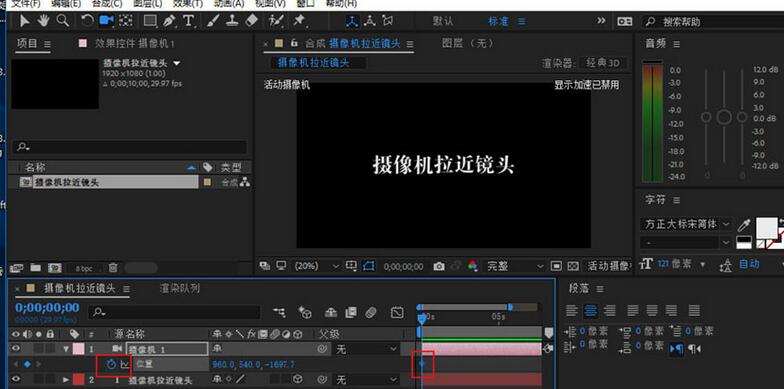Toggle 3D layer switch for layer 2
This screenshot has height=389, width=784.
click(x=298, y=380)
